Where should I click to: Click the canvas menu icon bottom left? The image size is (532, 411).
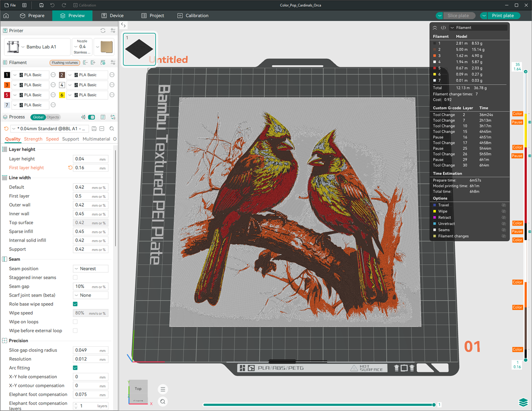(163, 389)
